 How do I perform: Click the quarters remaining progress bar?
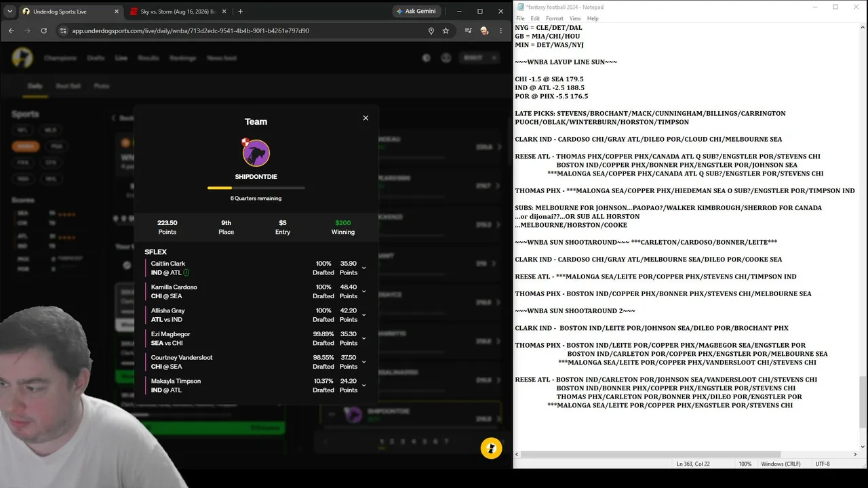point(256,188)
